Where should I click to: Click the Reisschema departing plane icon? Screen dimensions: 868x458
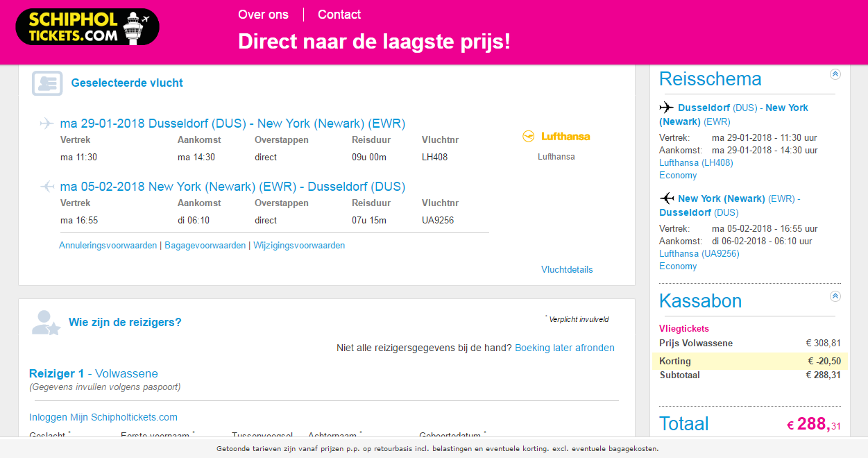pyautogui.click(x=666, y=108)
